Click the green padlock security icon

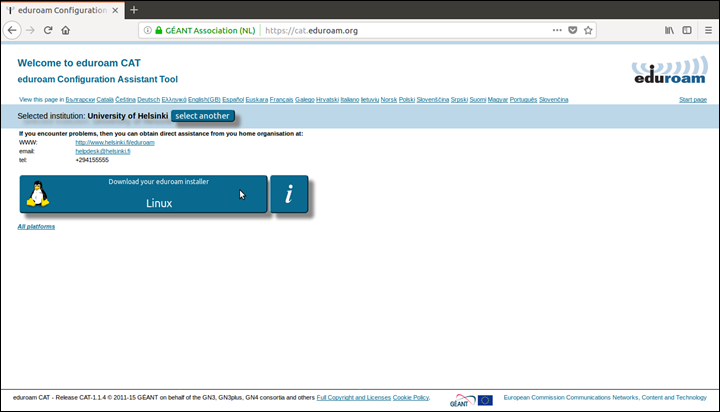click(159, 30)
